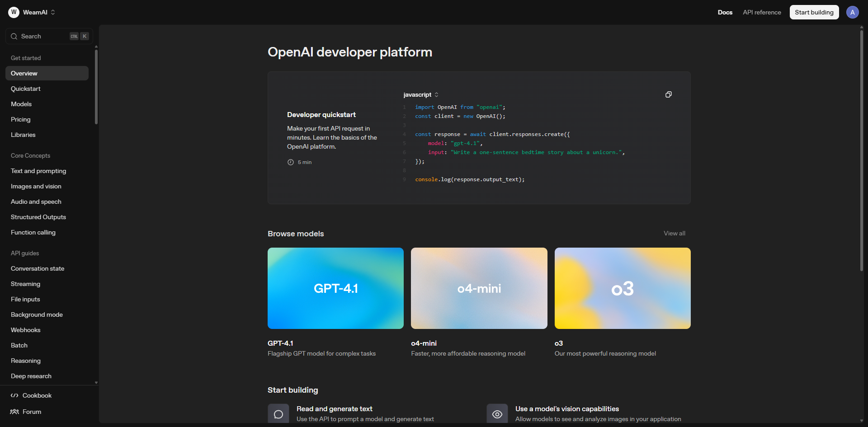Focus the Search docs field
This screenshot has height=427, width=868.
click(x=49, y=36)
